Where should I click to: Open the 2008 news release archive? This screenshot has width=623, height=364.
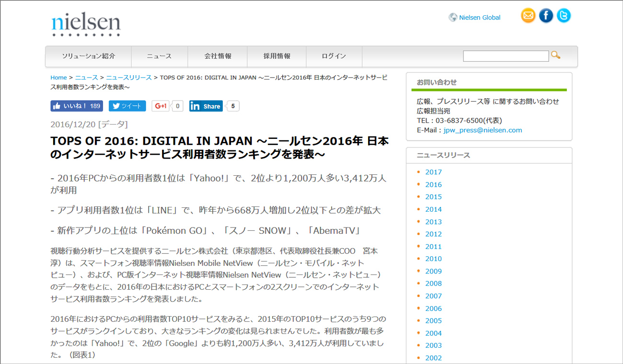(433, 284)
